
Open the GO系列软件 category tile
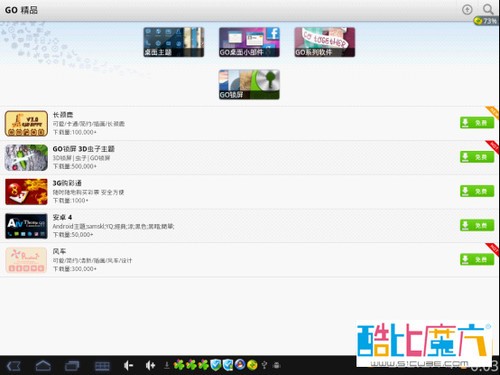[325, 42]
